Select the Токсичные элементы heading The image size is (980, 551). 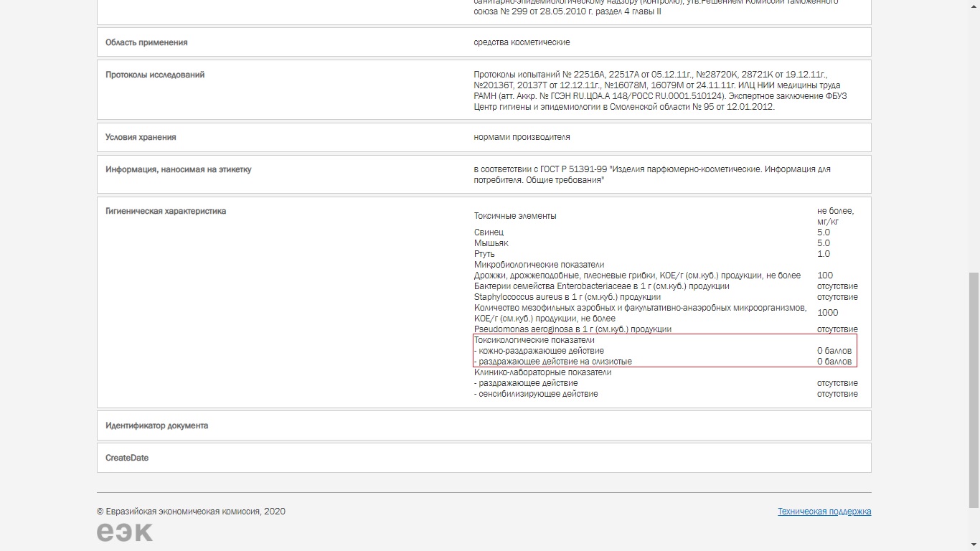point(515,216)
